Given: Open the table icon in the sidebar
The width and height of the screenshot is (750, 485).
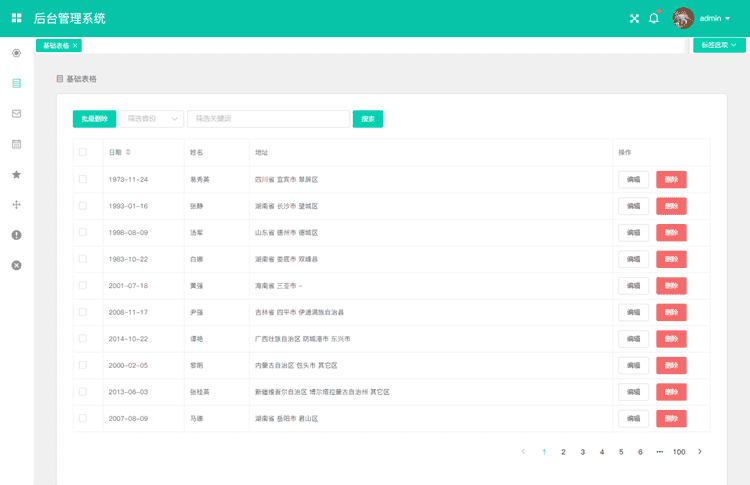Looking at the screenshot, I should click(16, 83).
